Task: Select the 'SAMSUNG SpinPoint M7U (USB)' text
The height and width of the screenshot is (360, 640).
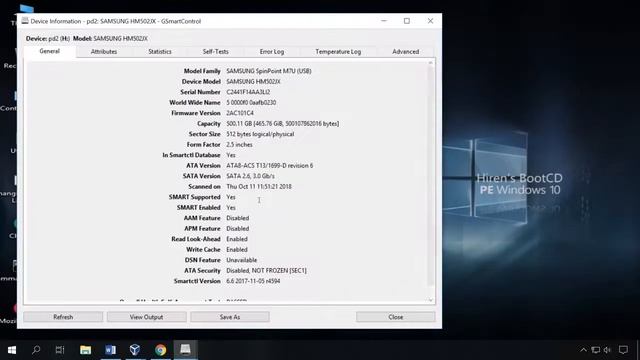Action: pos(269,71)
